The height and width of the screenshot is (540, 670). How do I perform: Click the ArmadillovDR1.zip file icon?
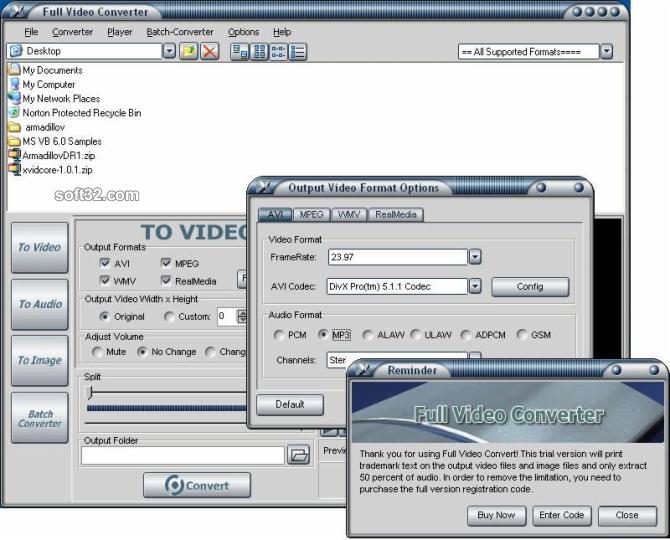pyautogui.click(x=15, y=155)
